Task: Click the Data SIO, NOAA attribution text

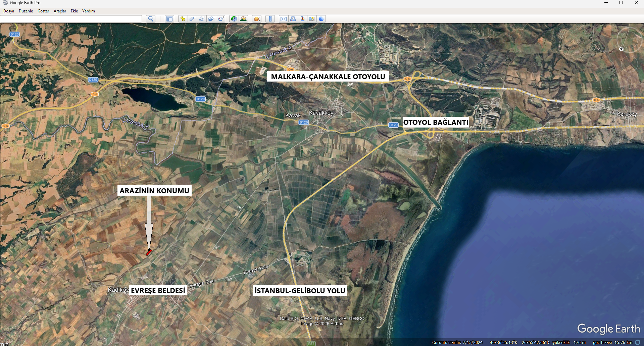Action: click(322, 318)
